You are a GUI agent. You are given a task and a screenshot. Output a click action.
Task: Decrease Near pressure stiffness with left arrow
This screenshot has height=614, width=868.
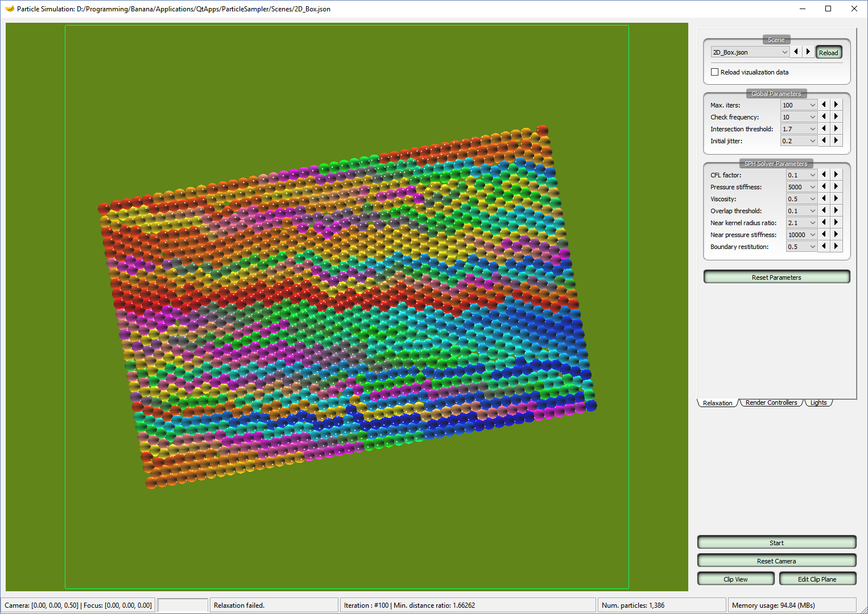click(x=824, y=234)
